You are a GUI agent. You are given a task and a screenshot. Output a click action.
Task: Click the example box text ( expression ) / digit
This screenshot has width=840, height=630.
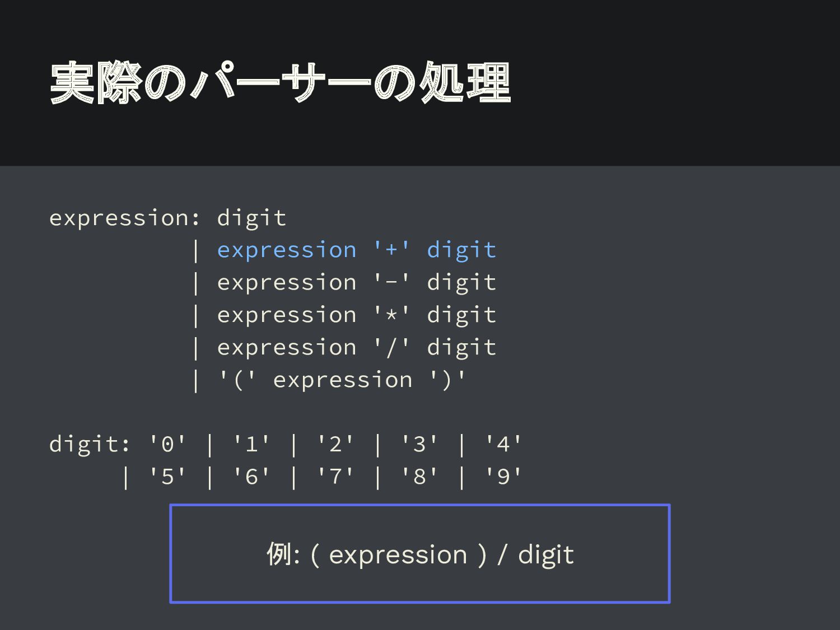pyautogui.click(x=442, y=555)
